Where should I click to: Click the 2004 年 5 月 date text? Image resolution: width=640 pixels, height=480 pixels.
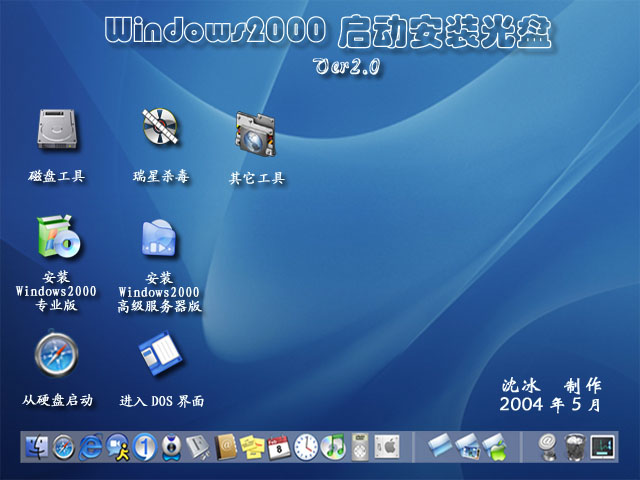[x=550, y=405]
